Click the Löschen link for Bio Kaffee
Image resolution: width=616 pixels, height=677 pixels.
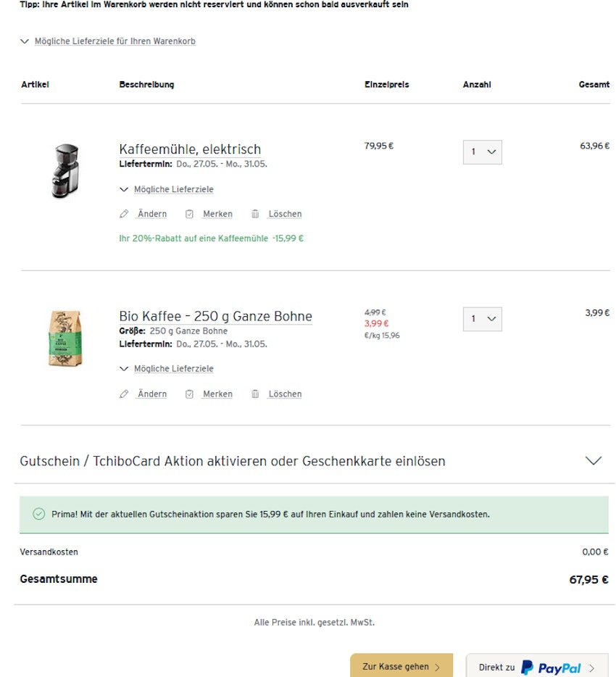pos(285,394)
